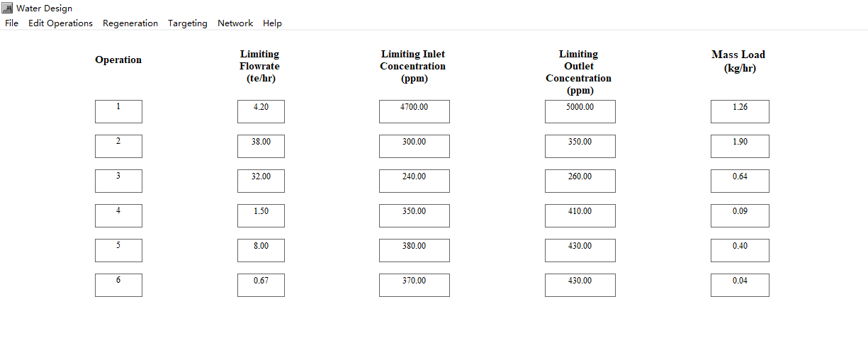This screenshot has width=868, height=360.
Task: Click limiting flowrate field showing 4.20
Action: (261, 111)
